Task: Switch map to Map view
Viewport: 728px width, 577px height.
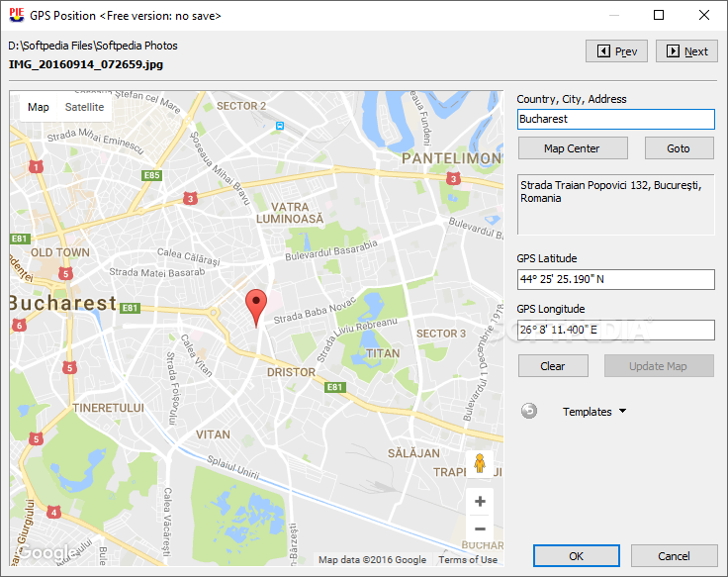Action: coord(38,107)
